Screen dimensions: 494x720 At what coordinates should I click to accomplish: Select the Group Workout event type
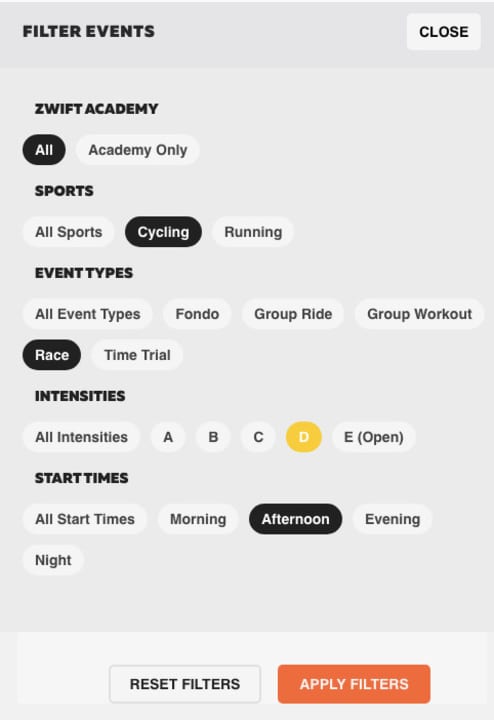(419, 314)
